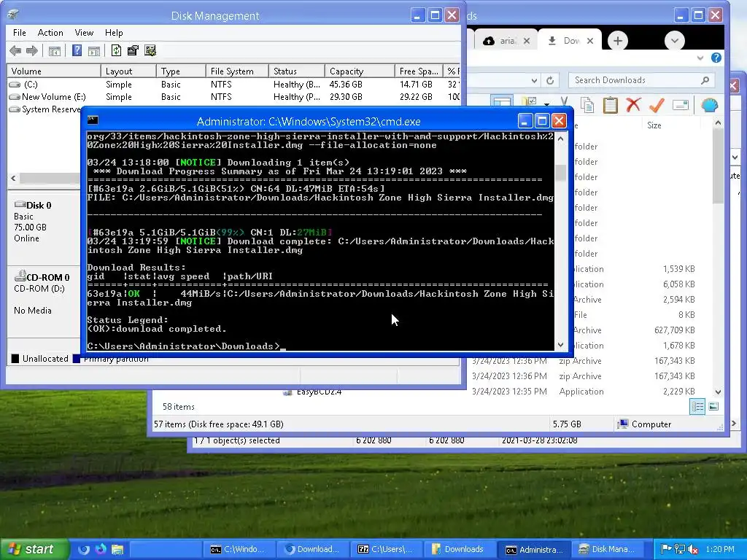Click the Forward arrow in Disk Management toolbar

tap(32, 50)
